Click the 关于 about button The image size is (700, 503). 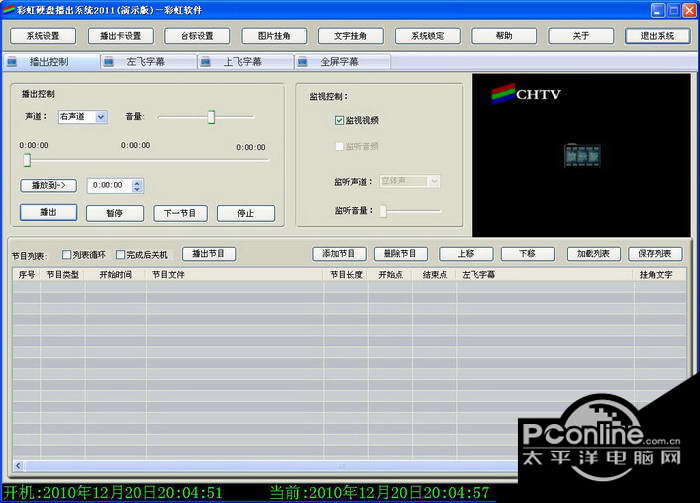click(581, 36)
